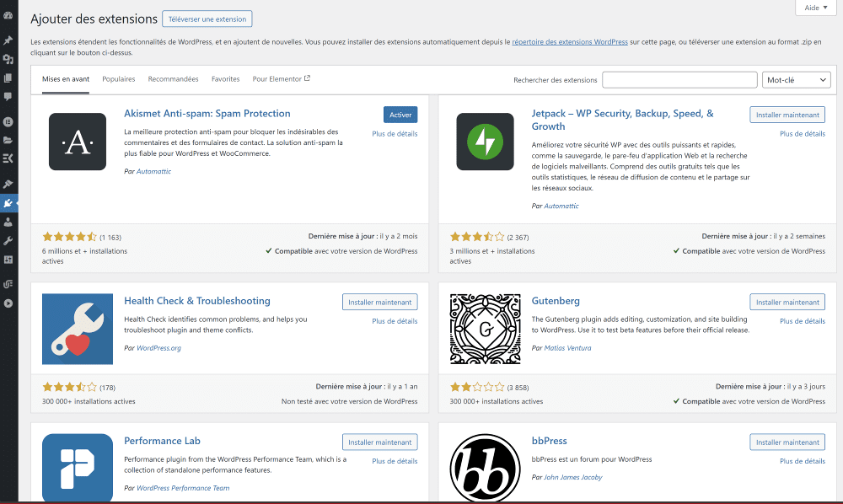The width and height of the screenshot is (843, 504).
Task: Switch to the Populaires tab
Action: coord(119,79)
